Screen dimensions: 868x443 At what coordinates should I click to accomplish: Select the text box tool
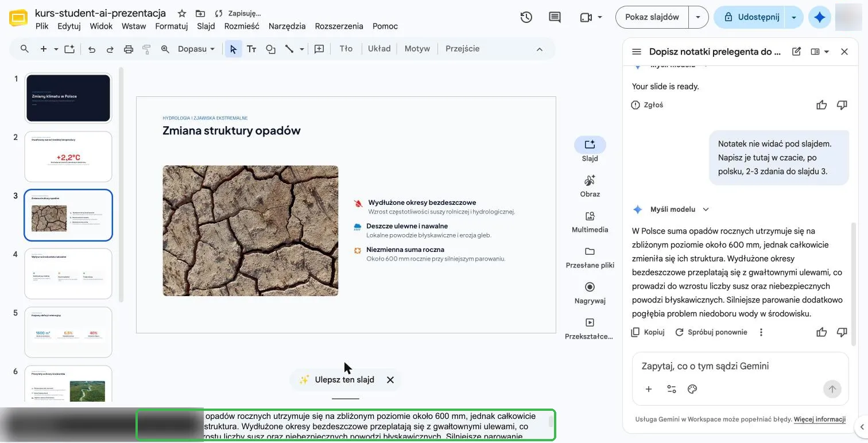coord(251,49)
